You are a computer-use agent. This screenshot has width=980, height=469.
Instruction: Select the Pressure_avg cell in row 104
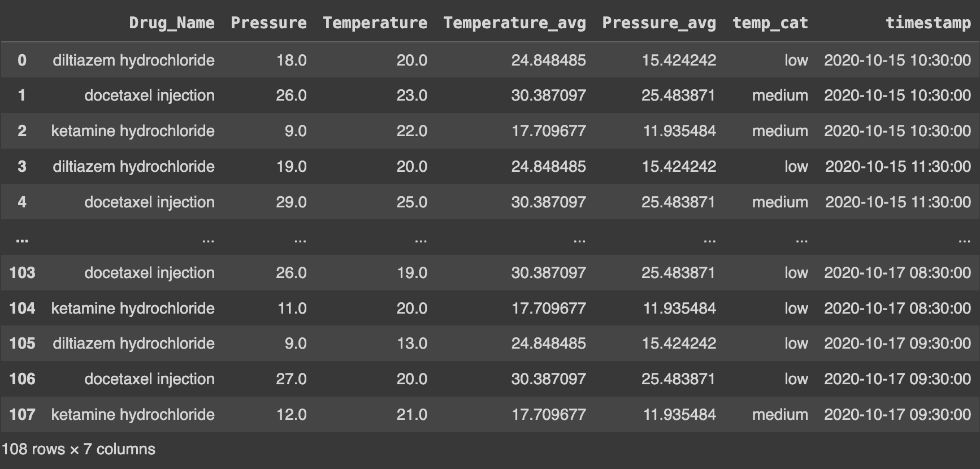point(679,308)
